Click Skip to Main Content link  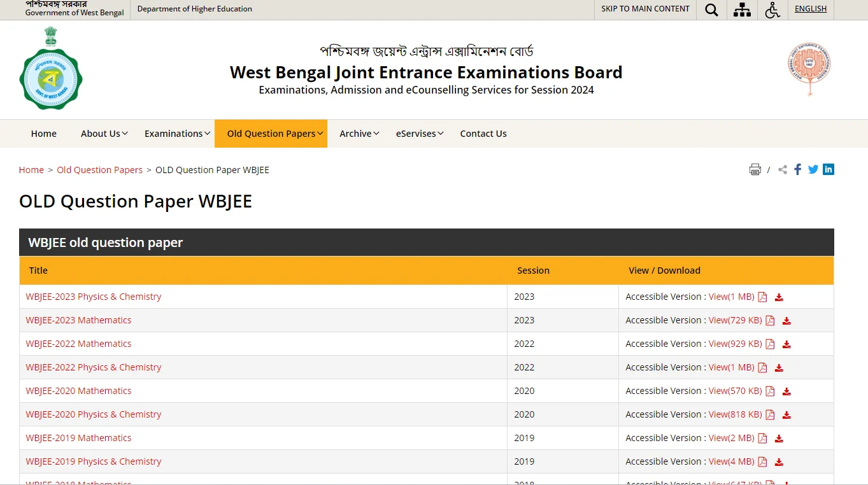pos(645,9)
